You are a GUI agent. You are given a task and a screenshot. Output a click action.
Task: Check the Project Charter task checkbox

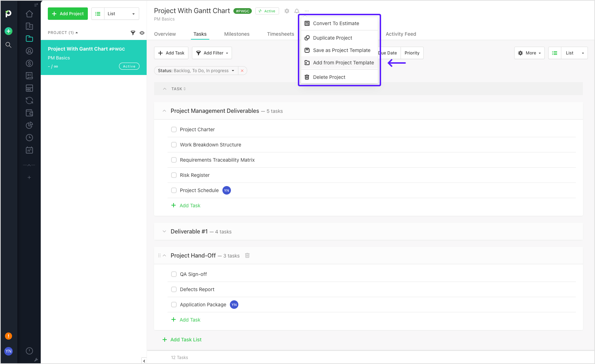[174, 129]
